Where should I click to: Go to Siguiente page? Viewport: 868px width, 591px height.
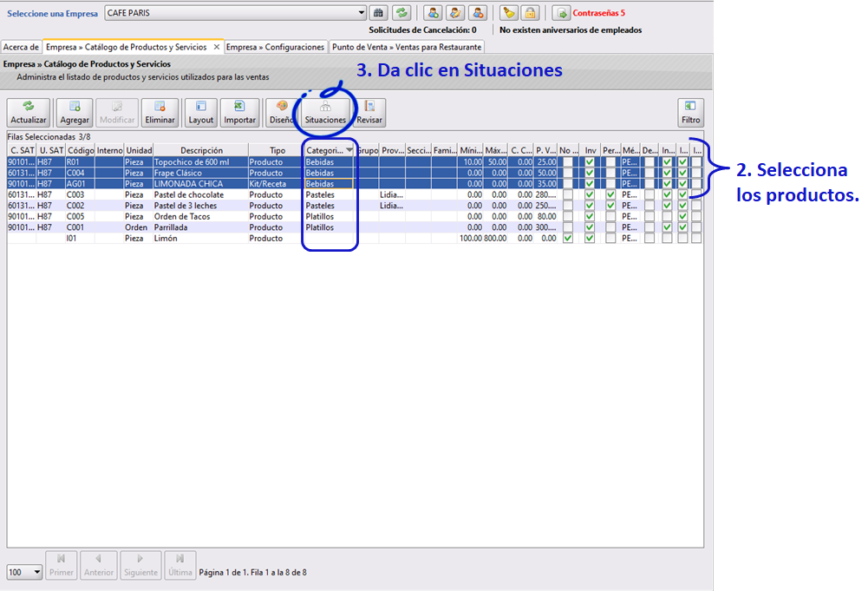(140, 565)
